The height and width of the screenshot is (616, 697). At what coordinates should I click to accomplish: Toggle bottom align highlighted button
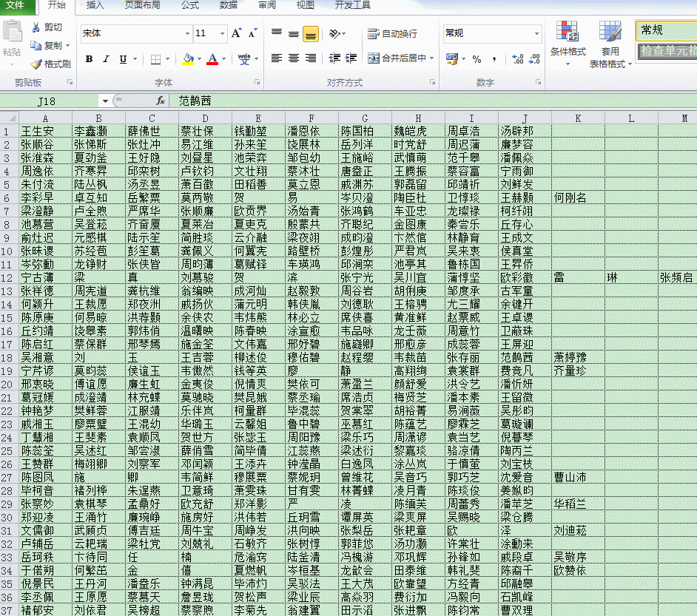[311, 34]
